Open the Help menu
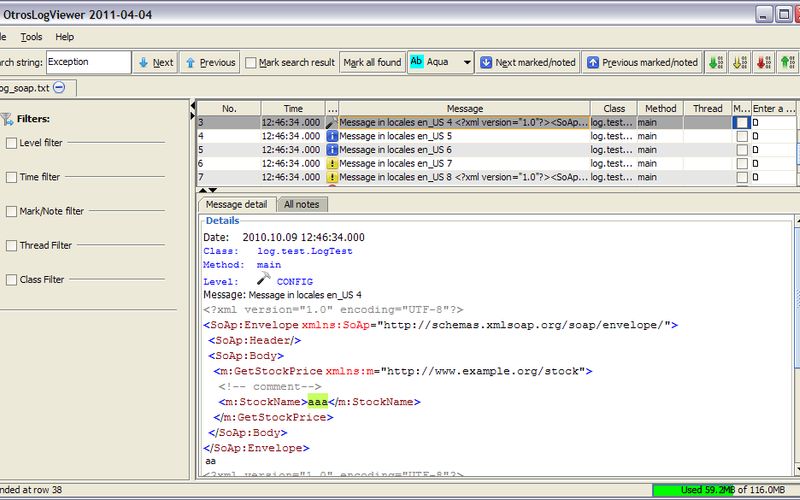 (x=64, y=37)
